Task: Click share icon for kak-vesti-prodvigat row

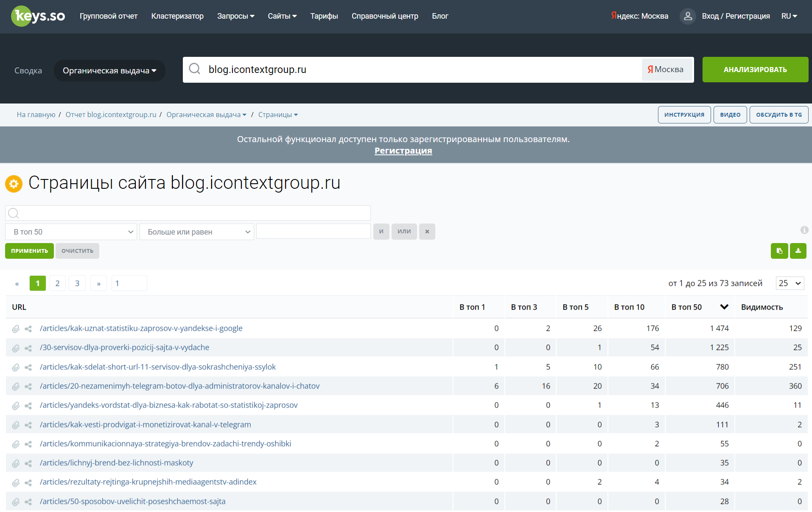Action: tap(28, 425)
